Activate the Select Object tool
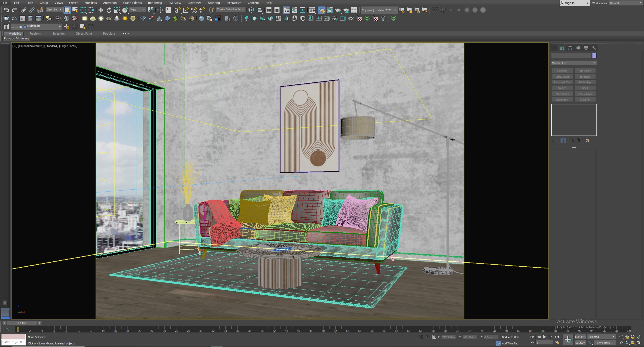644x347 pixels. coord(67,10)
